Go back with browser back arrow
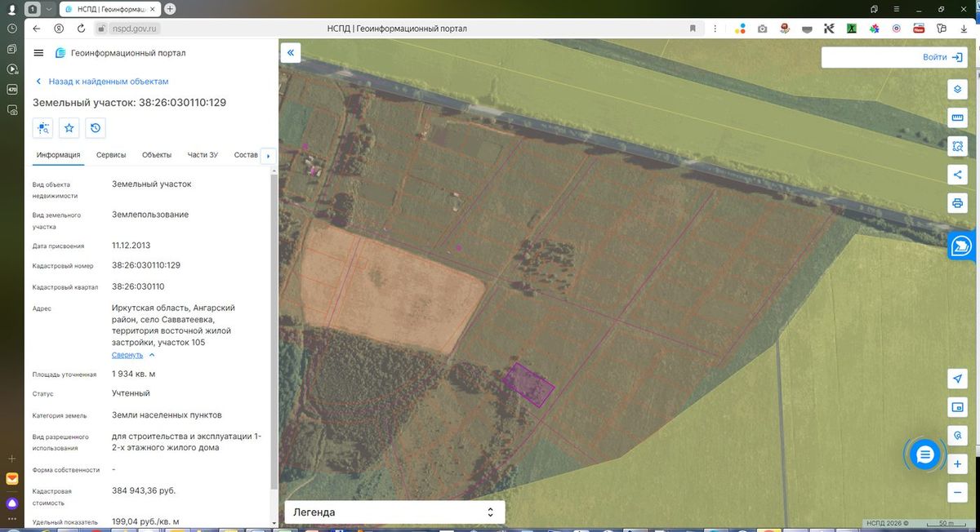The image size is (980, 532). pyautogui.click(x=36, y=28)
